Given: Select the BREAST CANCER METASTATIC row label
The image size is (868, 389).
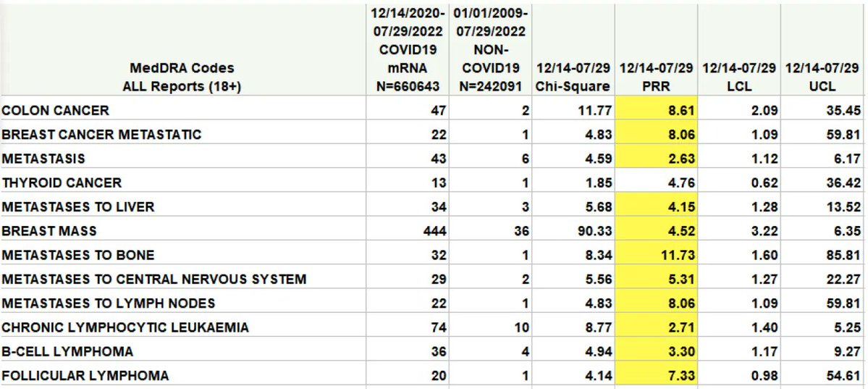Looking at the screenshot, I should click(101, 135).
